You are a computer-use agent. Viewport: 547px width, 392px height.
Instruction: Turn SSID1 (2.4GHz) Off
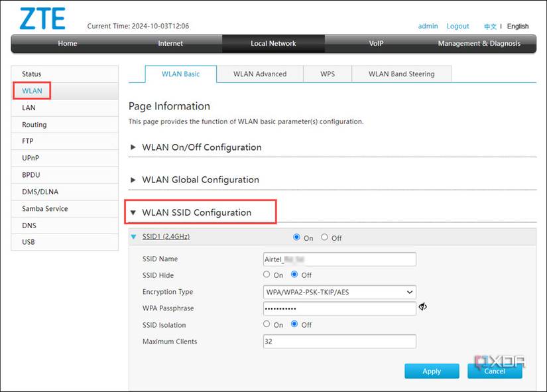(x=325, y=237)
